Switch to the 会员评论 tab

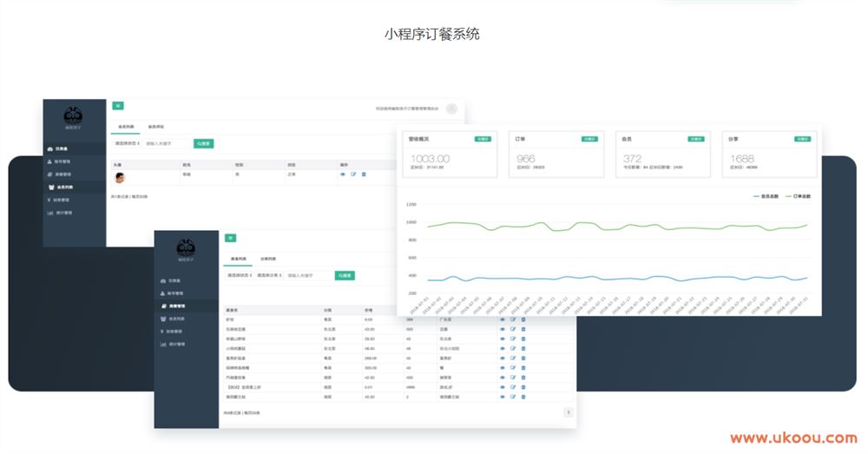click(x=156, y=127)
